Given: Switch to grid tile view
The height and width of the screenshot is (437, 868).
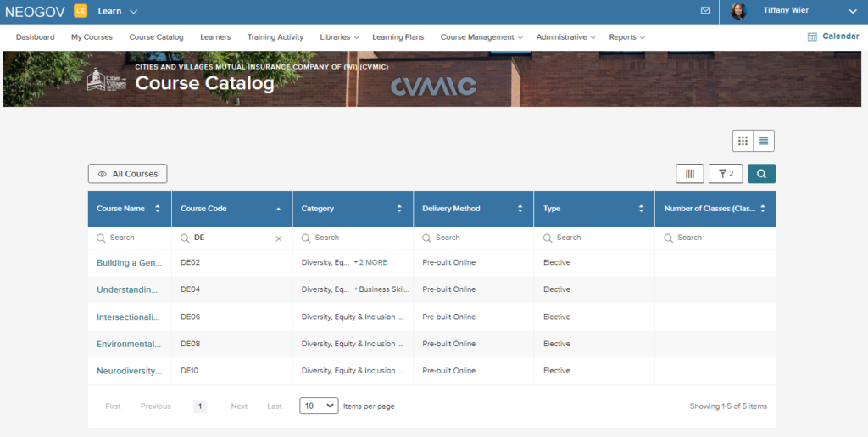Looking at the screenshot, I should tap(743, 141).
